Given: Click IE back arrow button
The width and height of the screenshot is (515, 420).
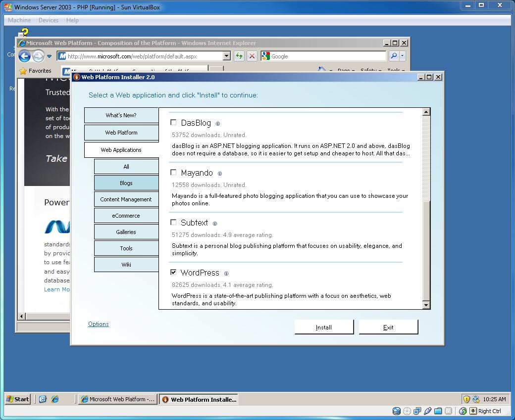Looking at the screenshot, I should click(x=24, y=56).
